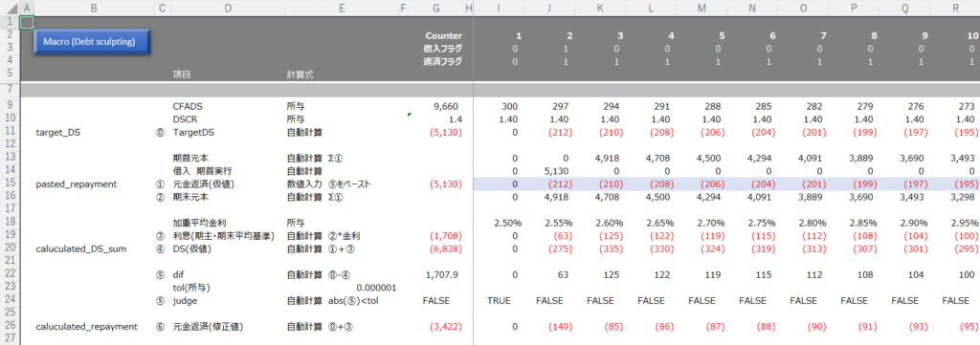Select cell A1

click(x=27, y=23)
